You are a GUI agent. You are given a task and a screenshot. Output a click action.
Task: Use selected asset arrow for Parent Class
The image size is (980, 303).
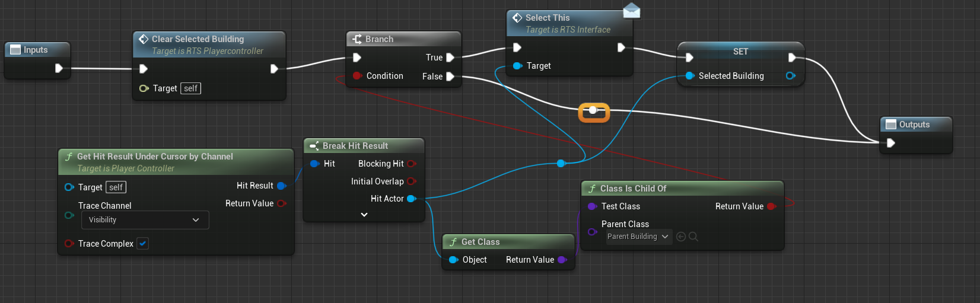[x=681, y=237]
